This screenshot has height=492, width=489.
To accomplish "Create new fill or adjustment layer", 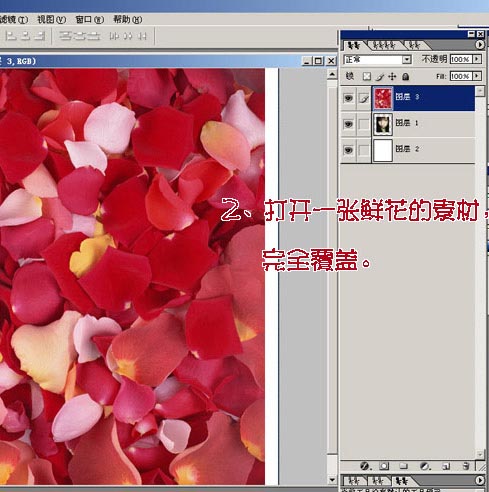I will (425, 466).
